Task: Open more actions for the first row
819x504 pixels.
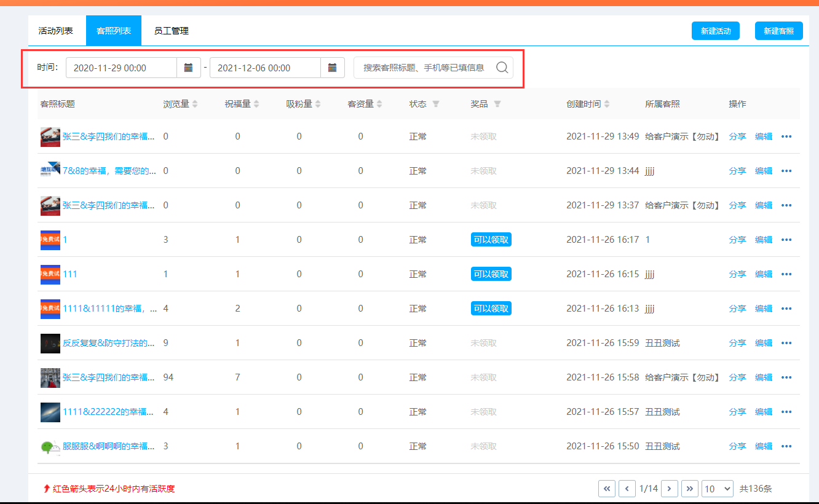Action: 786,136
